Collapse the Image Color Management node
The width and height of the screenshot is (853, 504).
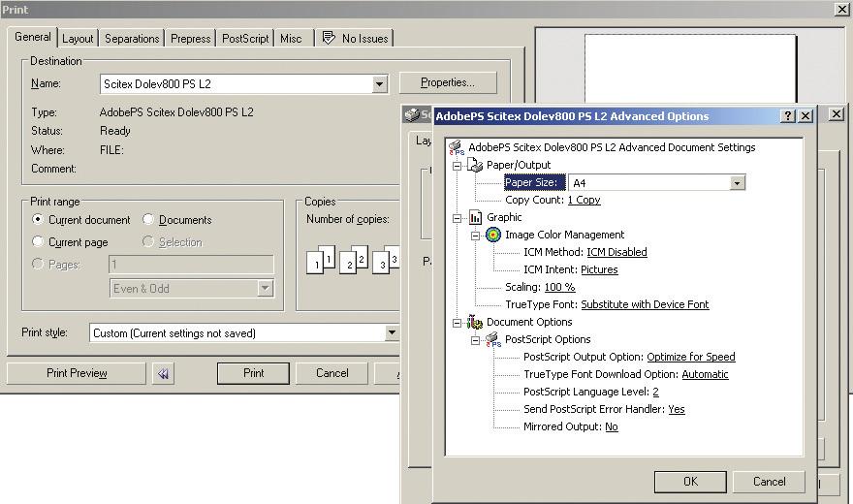pyautogui.click(x=476, y=236)
